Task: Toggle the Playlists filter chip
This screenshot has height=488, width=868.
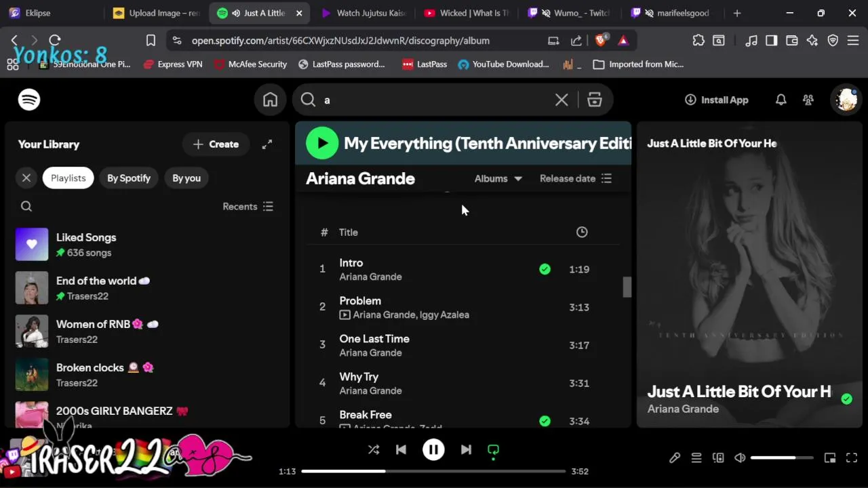Action: (68, 178)
